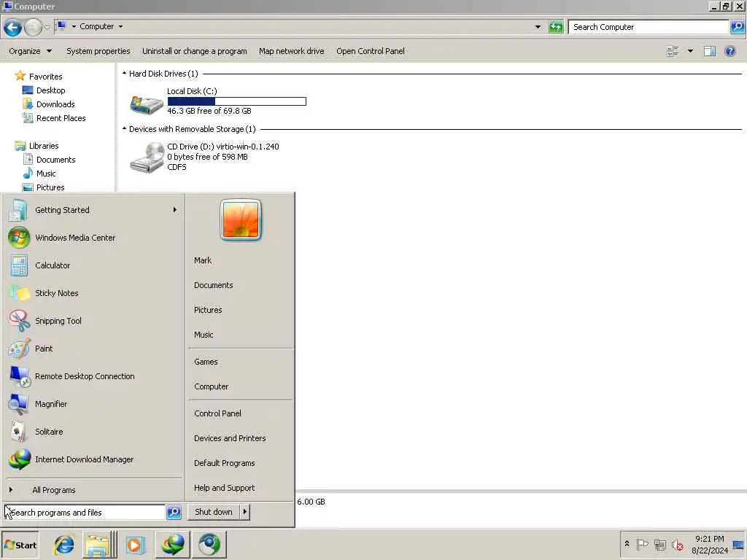Show hidden tray icons arrow
The height and width of the screenshot is (560, 747).
point(627,543)
